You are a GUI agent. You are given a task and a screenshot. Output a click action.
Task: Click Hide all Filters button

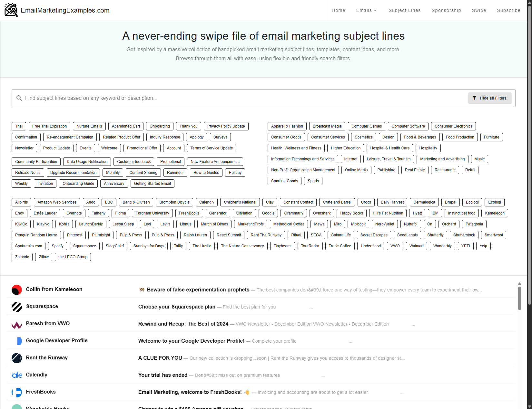tap(490, 98)
